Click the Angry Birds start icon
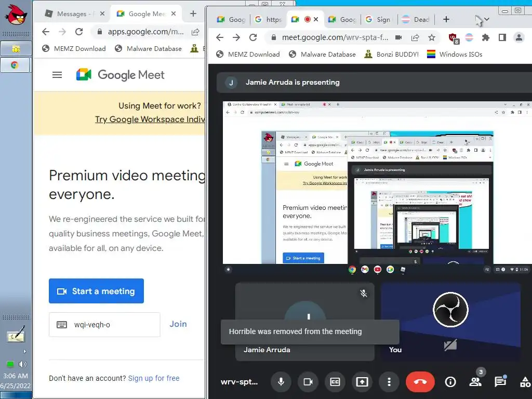Image resolution: width=532 pixels, height=399 pixels. (x=16, y=14)
